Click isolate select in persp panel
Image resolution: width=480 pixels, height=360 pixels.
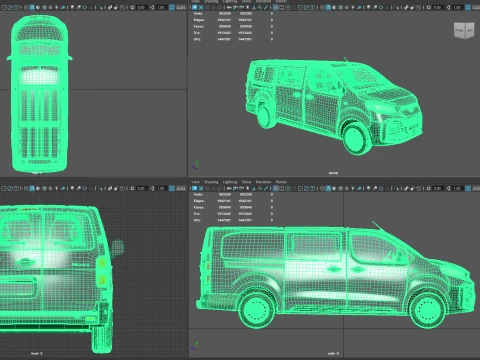(396, 7)
